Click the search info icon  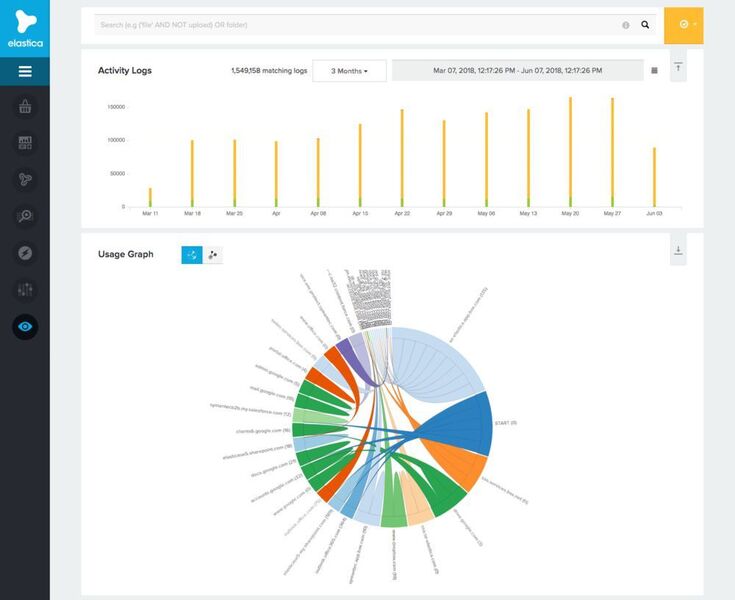pyautogui.click(x=626, y=25)
